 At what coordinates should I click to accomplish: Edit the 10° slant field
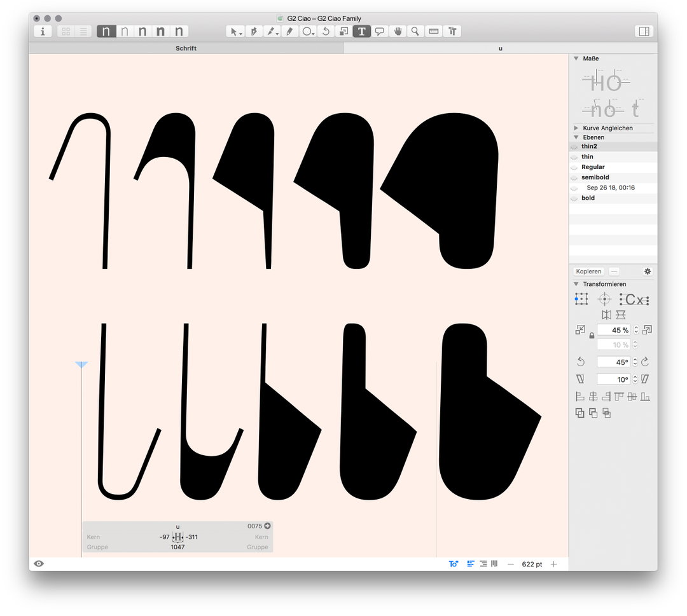[x=614, y=379]
